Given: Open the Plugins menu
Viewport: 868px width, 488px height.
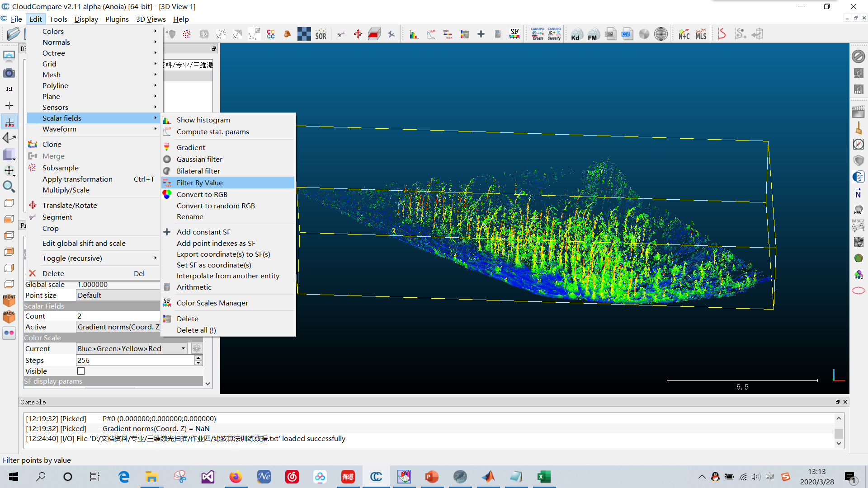Looking at the screenshot, I should (117, 19).
